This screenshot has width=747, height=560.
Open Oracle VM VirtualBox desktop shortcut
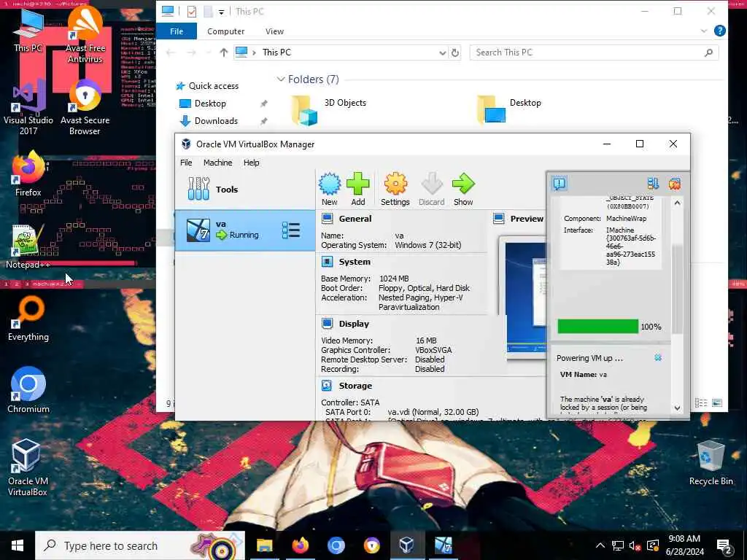pyautogui.click(x=27, y=467)
